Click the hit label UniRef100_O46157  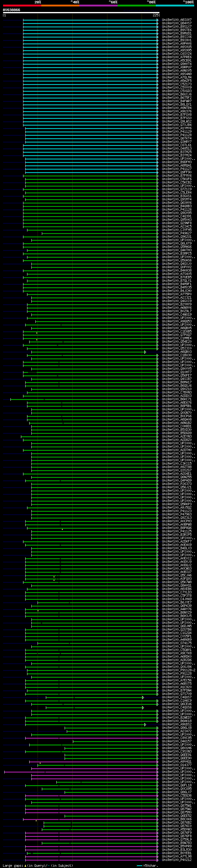176,741
